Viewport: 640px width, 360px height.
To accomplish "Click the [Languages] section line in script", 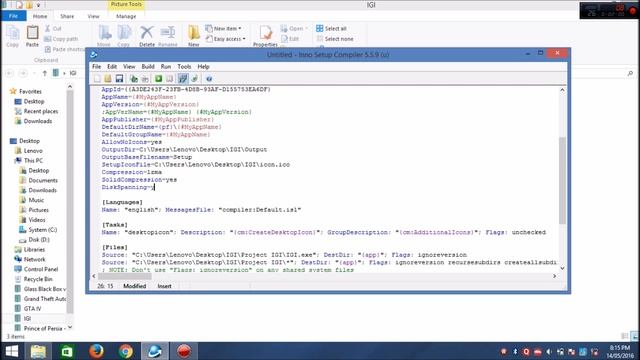I will [x=122, y=202].
